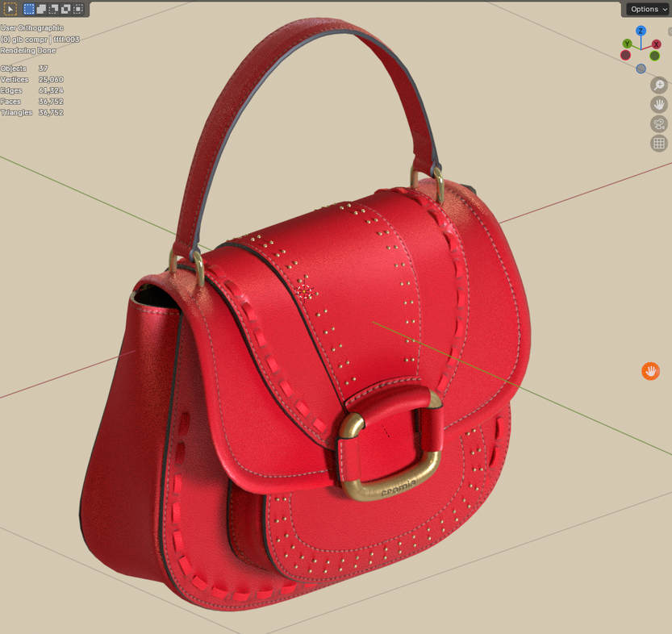Toggle the camera view icon
The height and width of the screenshot is (634, 672).
pos(659,124)
